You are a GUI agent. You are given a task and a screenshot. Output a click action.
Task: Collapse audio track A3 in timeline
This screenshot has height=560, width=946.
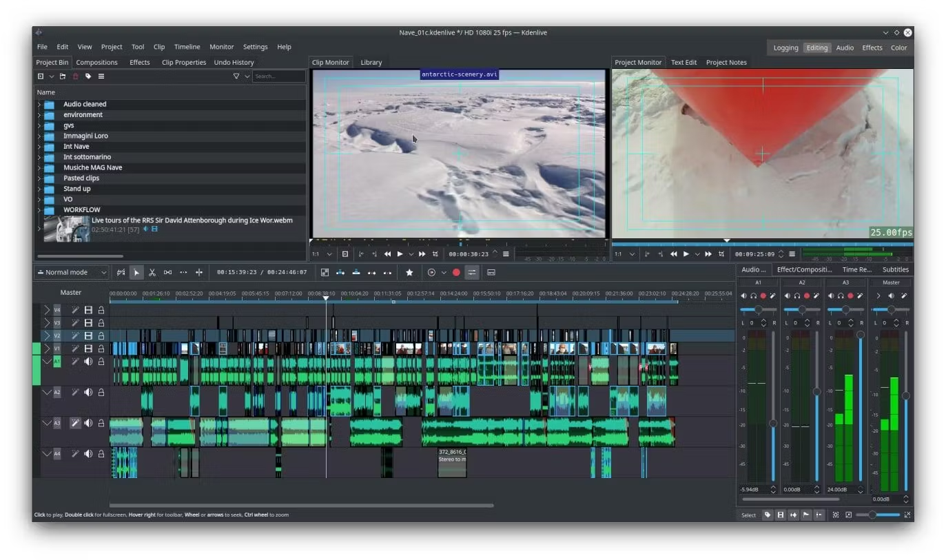click(47, 423)
